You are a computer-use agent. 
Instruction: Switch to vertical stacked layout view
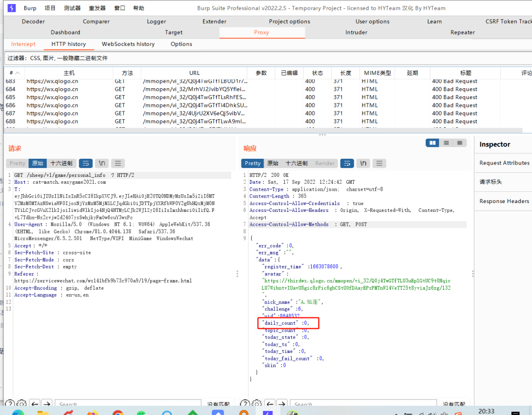446,143
